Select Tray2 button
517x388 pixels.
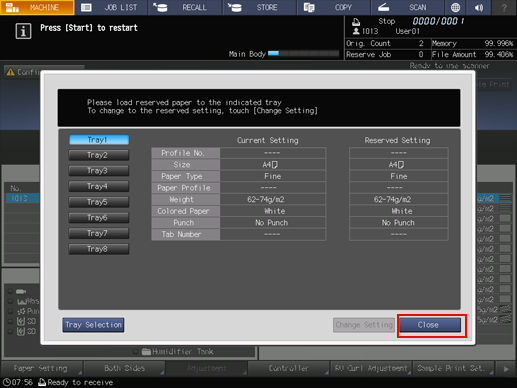[99, 155]
